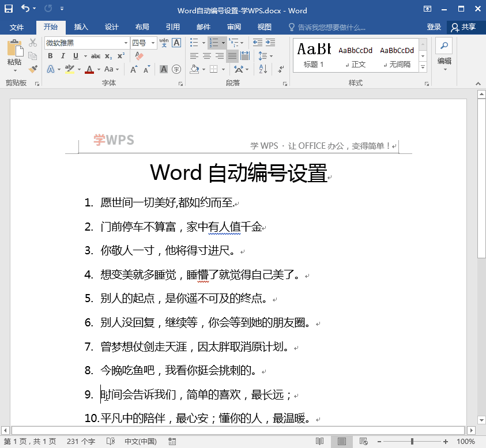Toggle italic formatting
Image resolution: width=486 pixels, height=448 pixels.
point(63,55)
